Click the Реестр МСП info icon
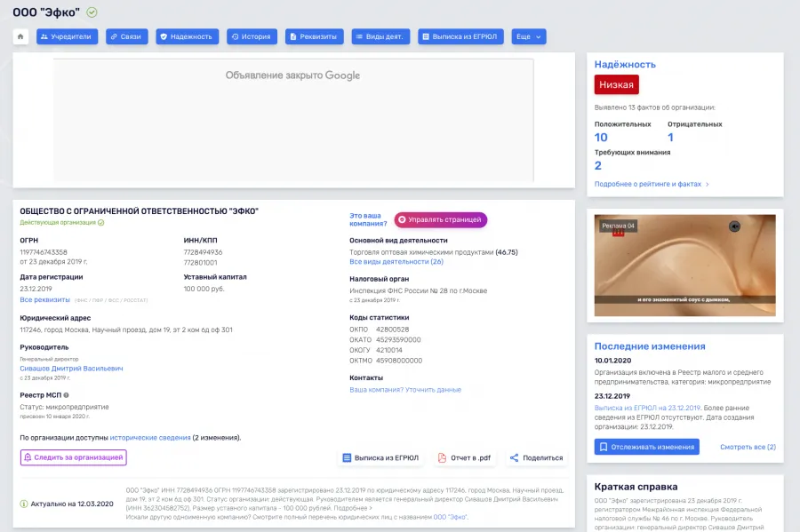 point(67,395)
